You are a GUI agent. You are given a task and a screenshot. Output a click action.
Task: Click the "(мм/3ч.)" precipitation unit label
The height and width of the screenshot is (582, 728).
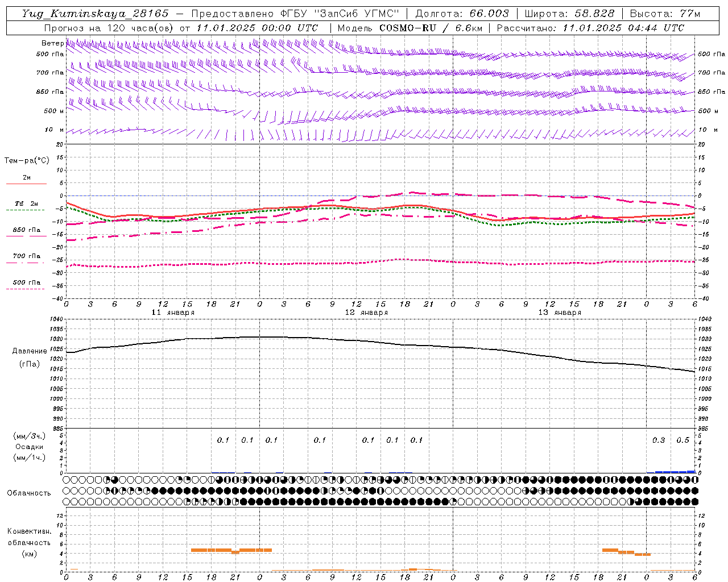pos(30,436)
